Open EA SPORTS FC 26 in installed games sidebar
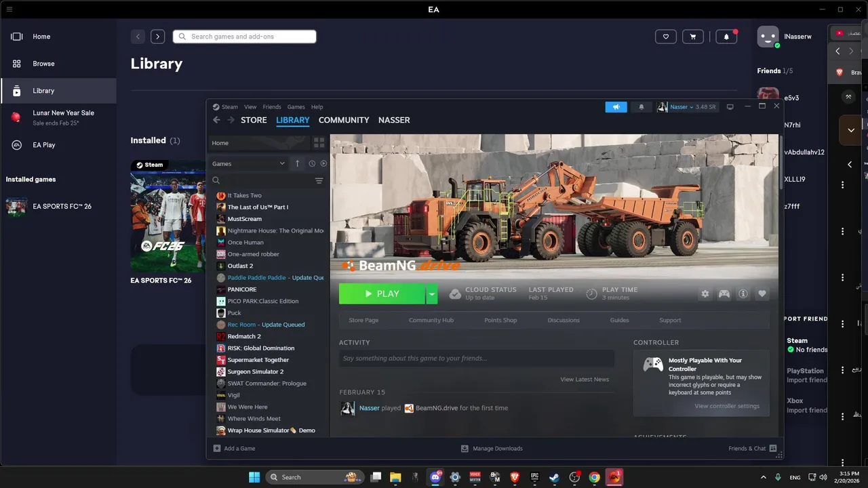Screen dimensions: 868x488 [58, 206]
